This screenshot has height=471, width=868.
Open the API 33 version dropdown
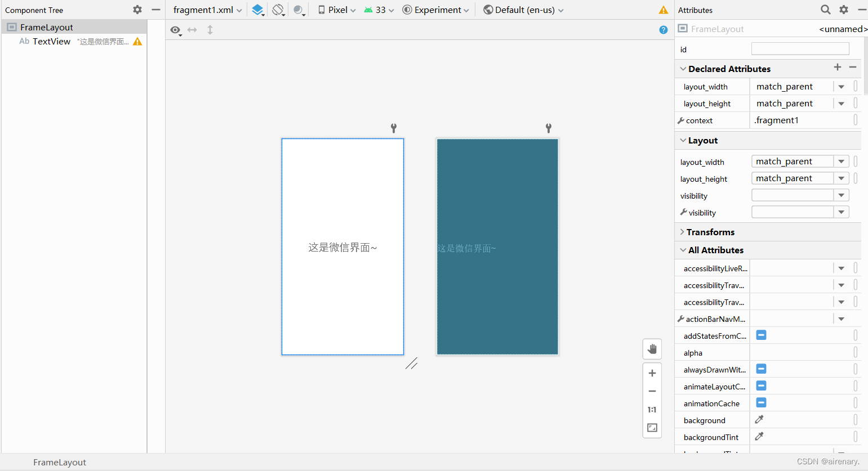tap(379, 10)
